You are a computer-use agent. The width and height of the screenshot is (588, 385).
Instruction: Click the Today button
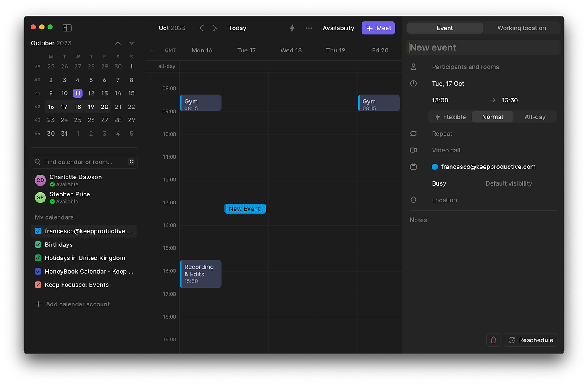pyautogui.click(x=237, y=28)
